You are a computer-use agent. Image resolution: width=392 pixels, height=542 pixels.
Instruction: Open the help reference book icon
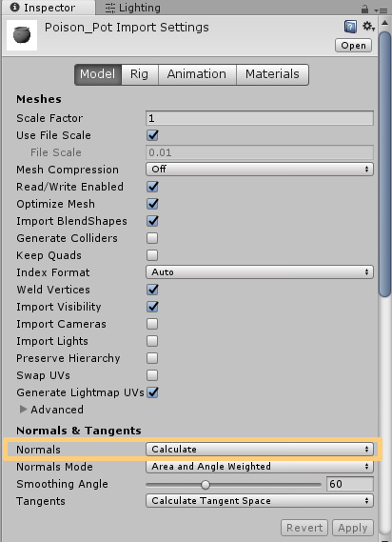tap(350, 27)
